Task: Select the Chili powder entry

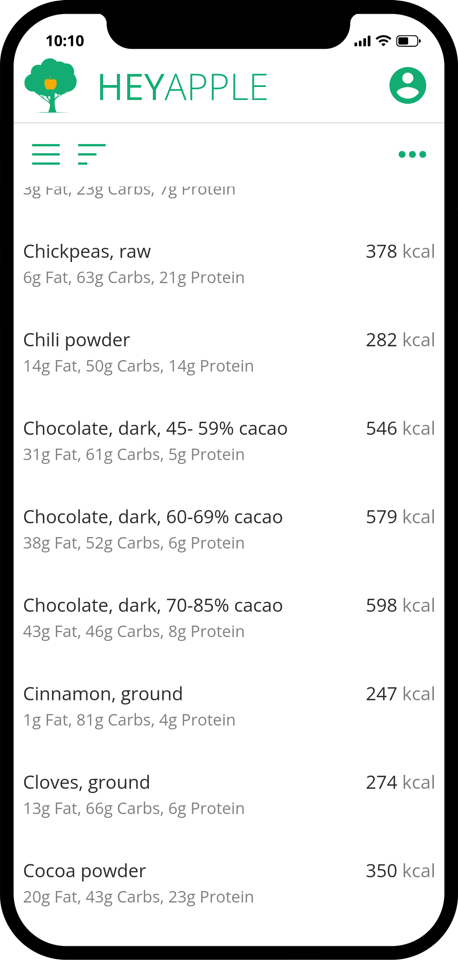Action: pyautogui.click(x=229, y=353)
